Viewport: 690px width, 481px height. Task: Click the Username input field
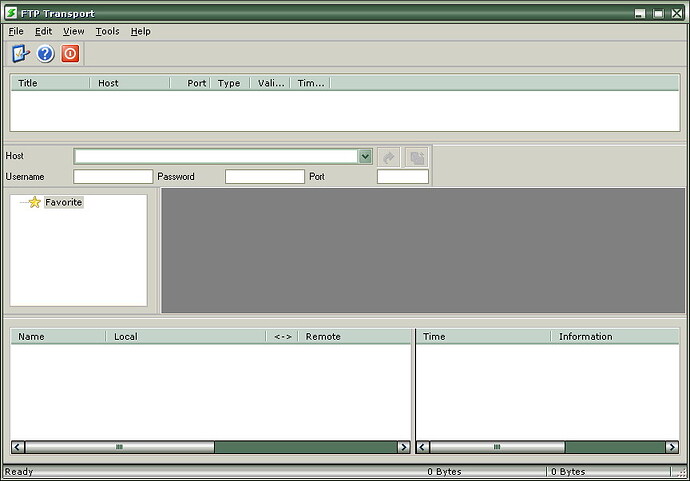click(113, 176)
